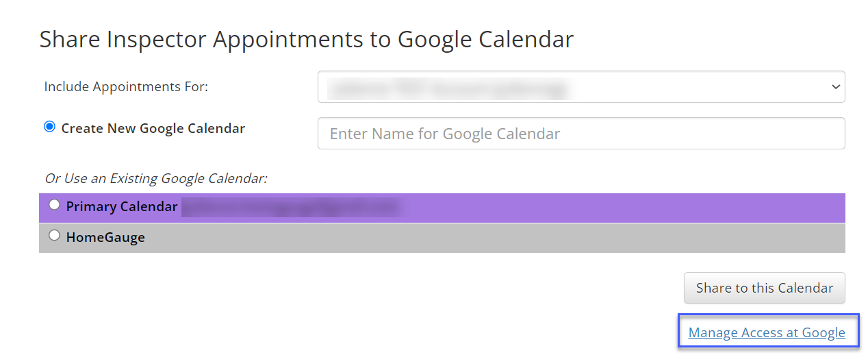Click the HomeGauge label text
868x355 pixels.
point(105,238)
